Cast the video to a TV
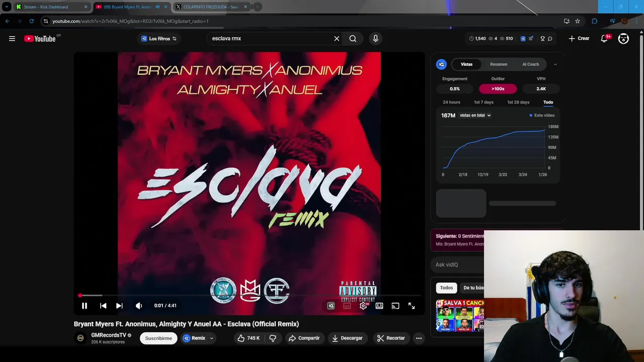Screen dimensions: 644x362 point(395,306)
